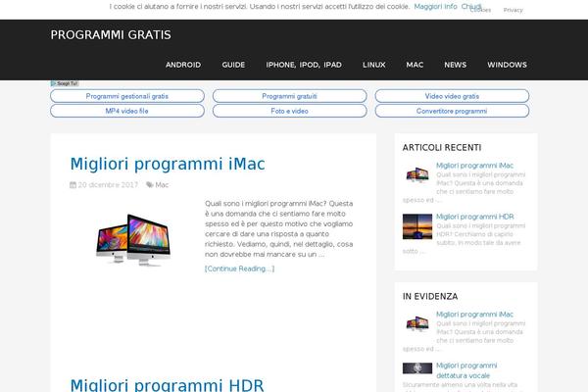Open the Migliori programmi iMac main article title
Viewport: 588px width, 392px height.
tap(168, 164)
